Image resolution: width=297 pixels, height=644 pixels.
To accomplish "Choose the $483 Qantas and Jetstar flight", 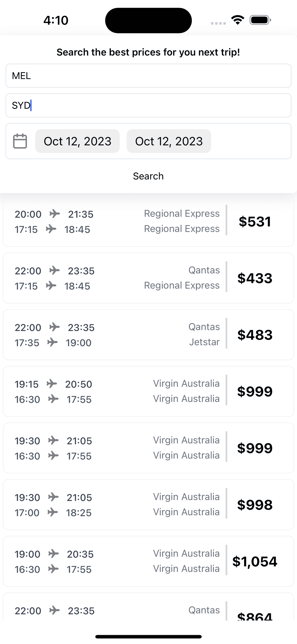I will point(148,335).
